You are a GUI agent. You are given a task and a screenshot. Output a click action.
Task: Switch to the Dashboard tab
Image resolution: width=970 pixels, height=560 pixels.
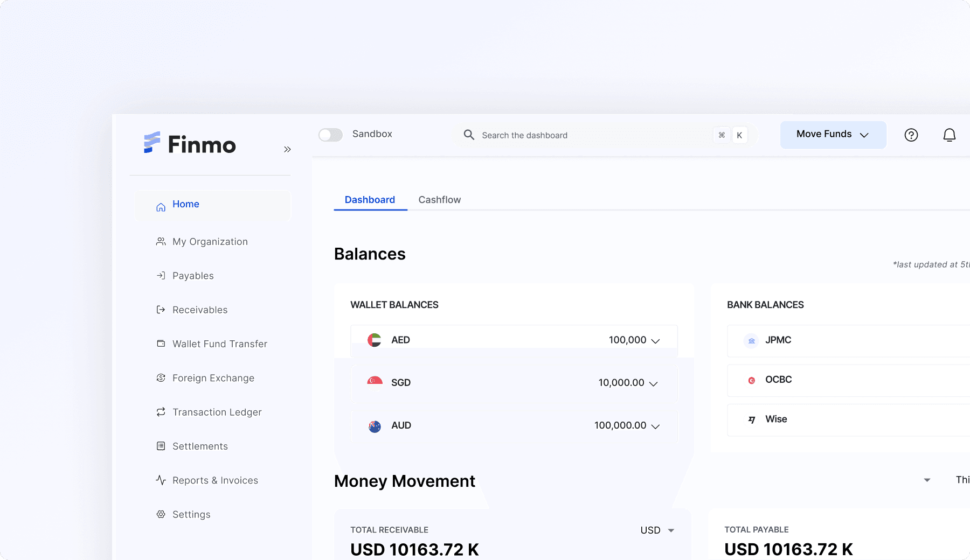(x=370, y=200)
